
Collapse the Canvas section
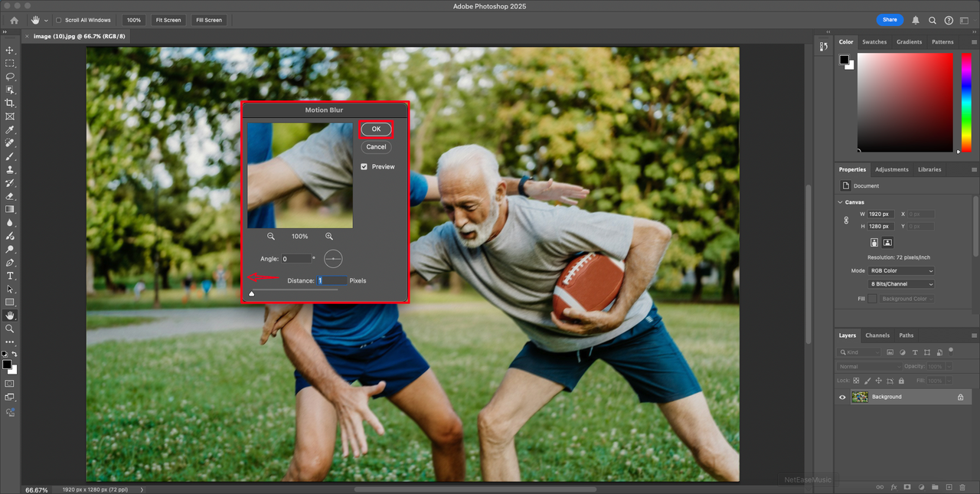pyautogui.click(x=840, y=202)
